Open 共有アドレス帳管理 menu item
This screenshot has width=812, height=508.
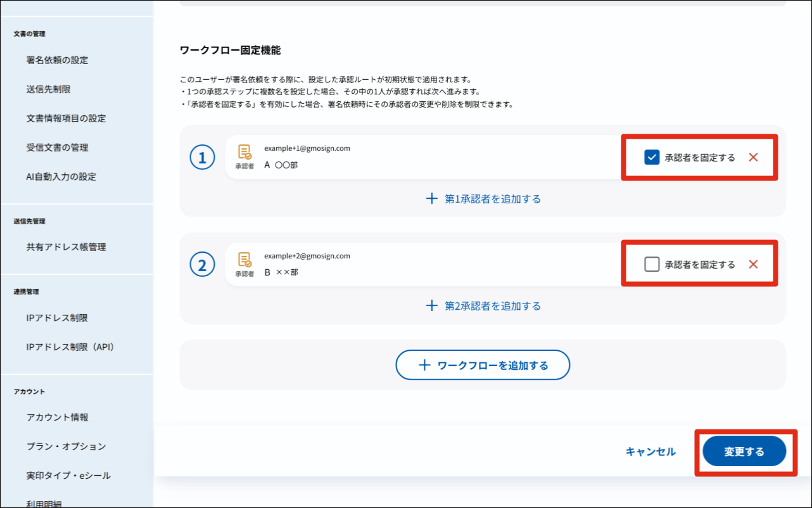66,247
